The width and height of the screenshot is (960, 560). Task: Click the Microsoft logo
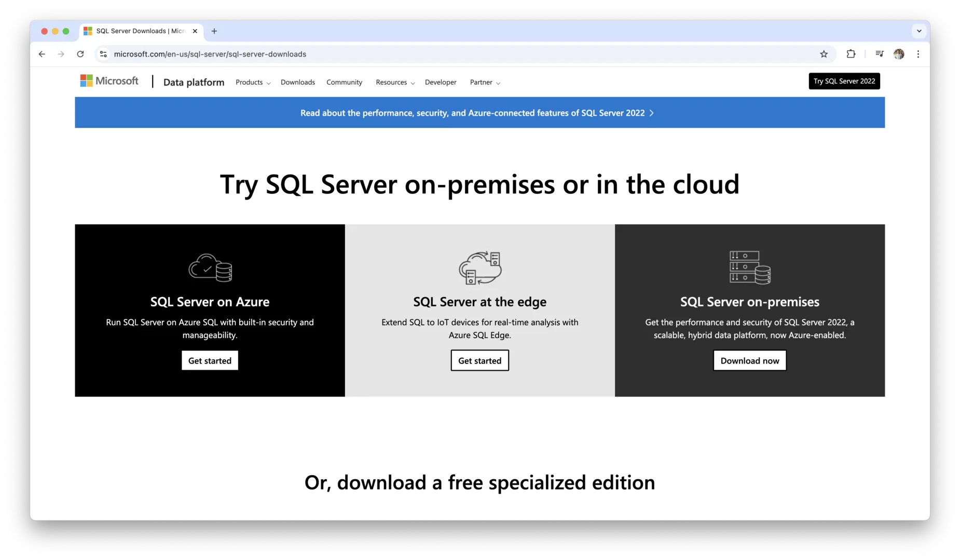109,81
